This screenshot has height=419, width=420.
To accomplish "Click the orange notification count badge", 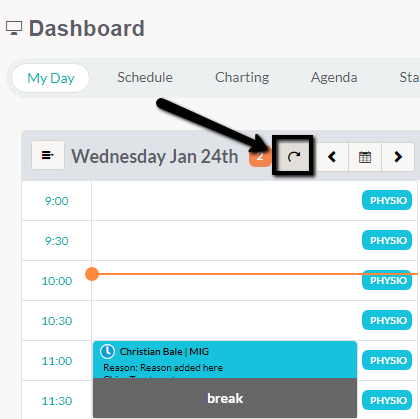I will click(x=260, y=156).
